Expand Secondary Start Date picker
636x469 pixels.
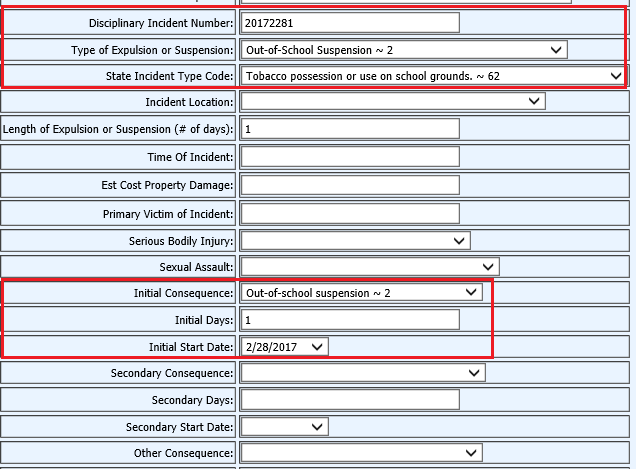point(284,427)
